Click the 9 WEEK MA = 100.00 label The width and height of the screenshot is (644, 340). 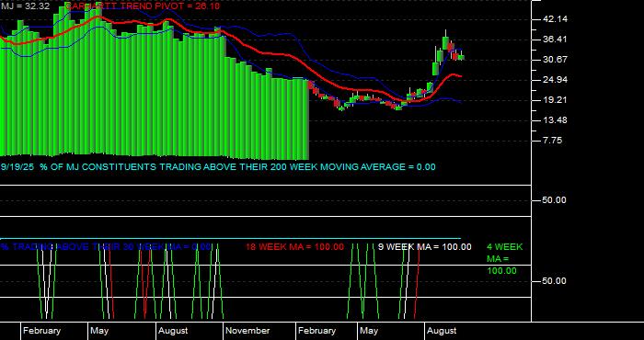pos(425,247)
